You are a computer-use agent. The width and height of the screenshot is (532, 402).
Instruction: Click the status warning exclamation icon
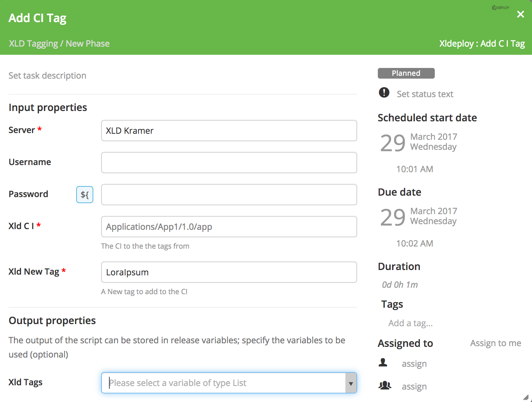click(x=384, y=92)
